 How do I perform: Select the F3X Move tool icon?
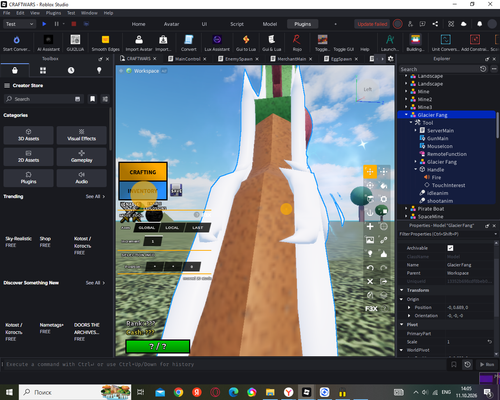click(x=370, y=172)
